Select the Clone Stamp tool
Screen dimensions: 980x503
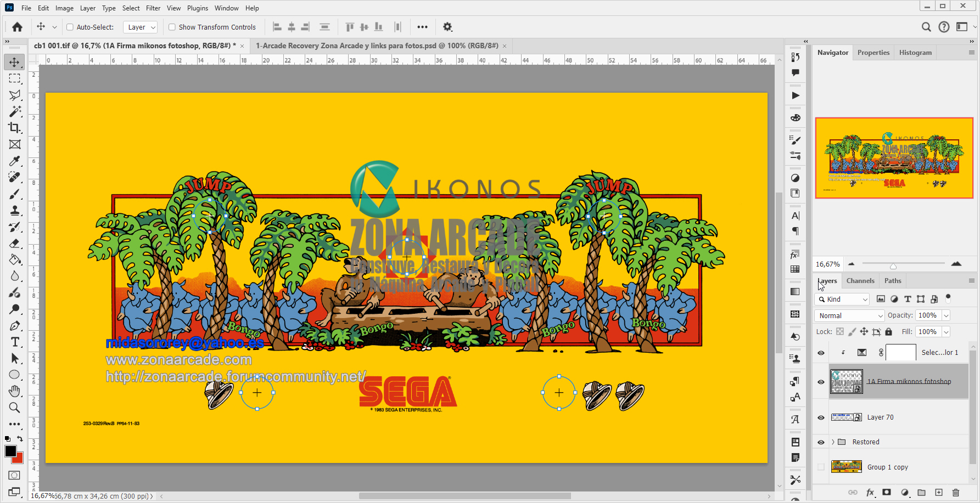[15, 210]
